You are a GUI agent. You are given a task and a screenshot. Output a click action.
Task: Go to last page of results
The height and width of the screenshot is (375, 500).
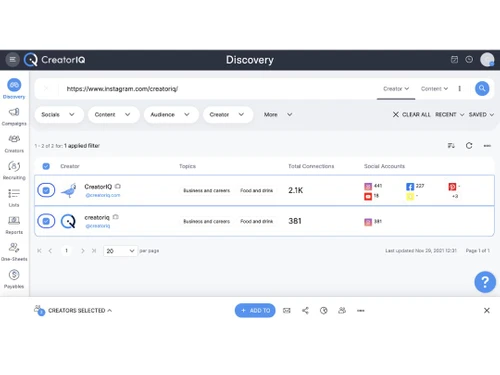pyautogui.click(x=94, y=251)
